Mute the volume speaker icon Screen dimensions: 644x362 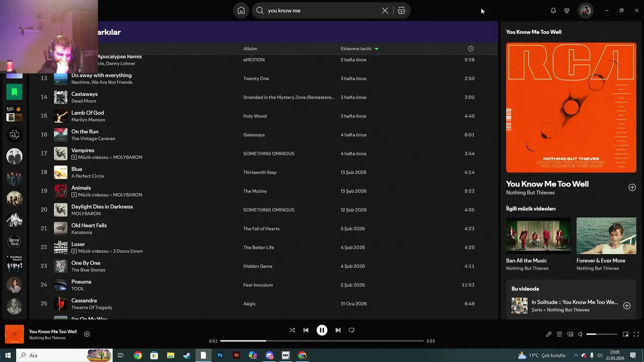tap(580, 334)
